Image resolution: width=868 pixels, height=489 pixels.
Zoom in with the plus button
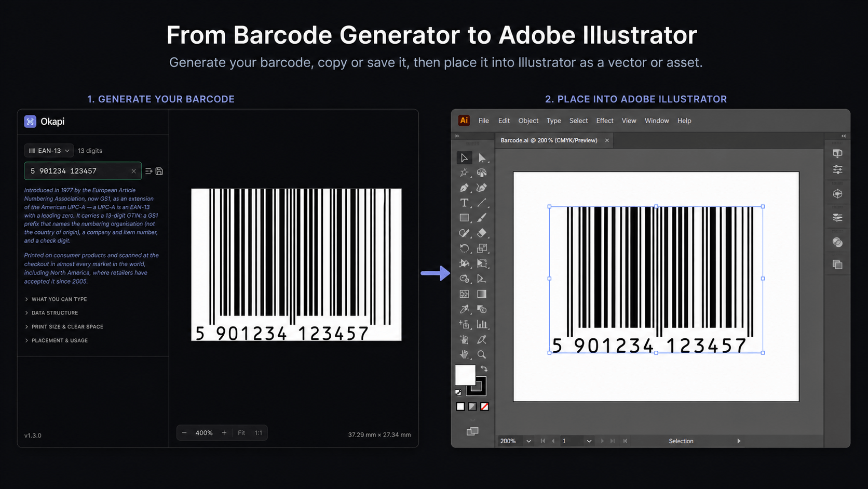(x=224, y=433)
